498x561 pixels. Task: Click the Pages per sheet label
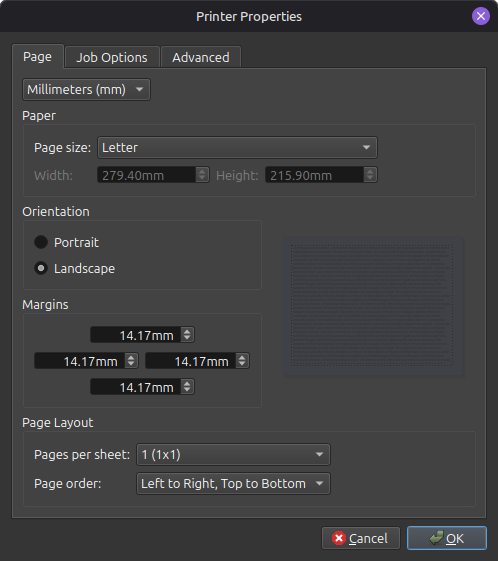(82, 455)
